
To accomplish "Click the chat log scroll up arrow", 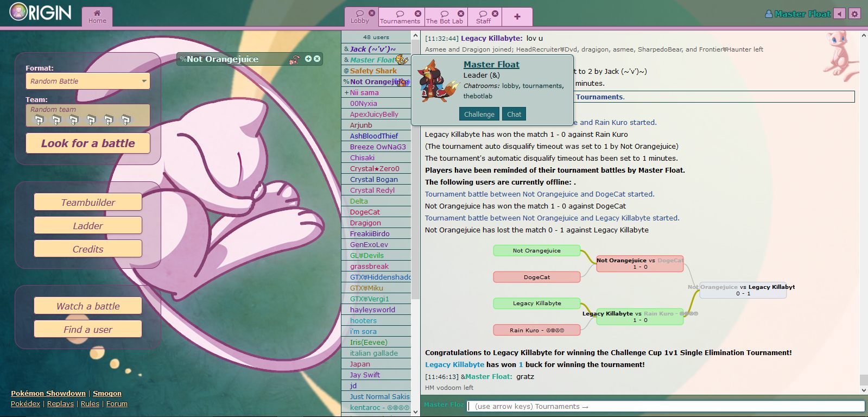I will point(864,35).
